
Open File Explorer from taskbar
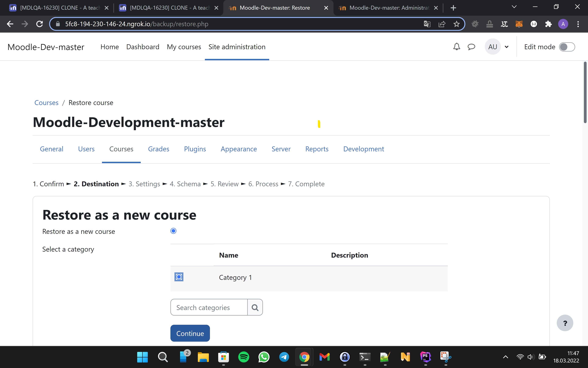click(x=203, y=357)
